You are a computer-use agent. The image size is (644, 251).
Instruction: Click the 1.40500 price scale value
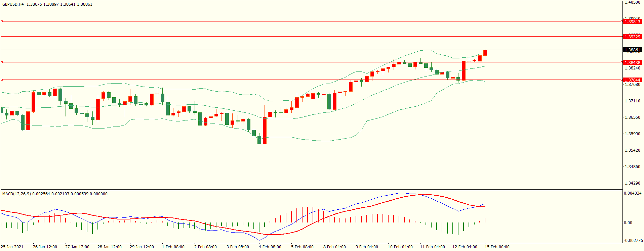[632, 2]
